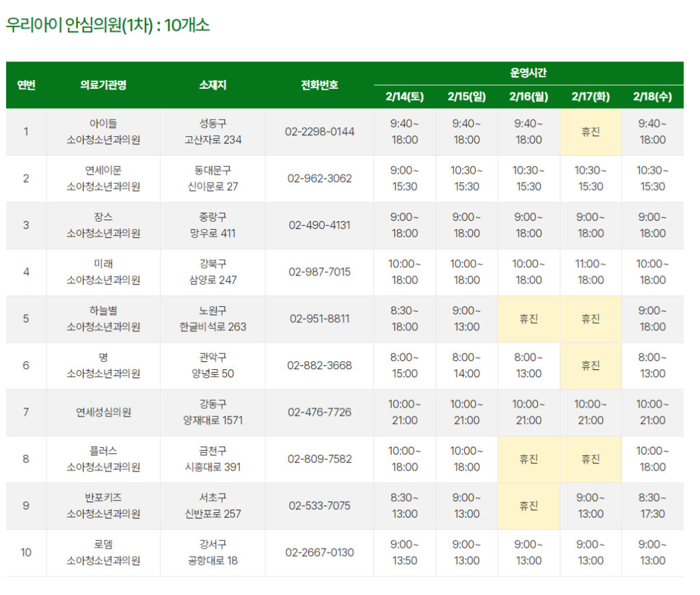
Task: Click 휴진 cell for 반포키즈 on 2/16
Action: tap(528, 506)
